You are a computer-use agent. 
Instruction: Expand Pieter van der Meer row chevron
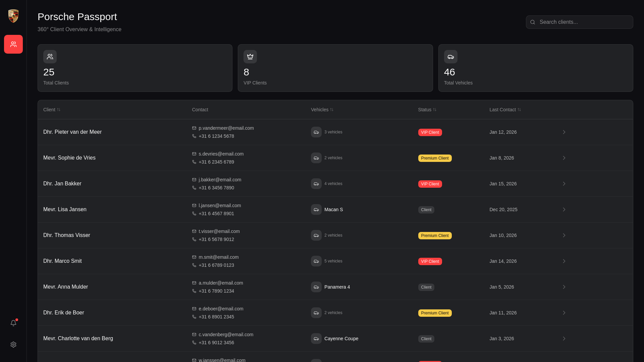click(564, 132)
